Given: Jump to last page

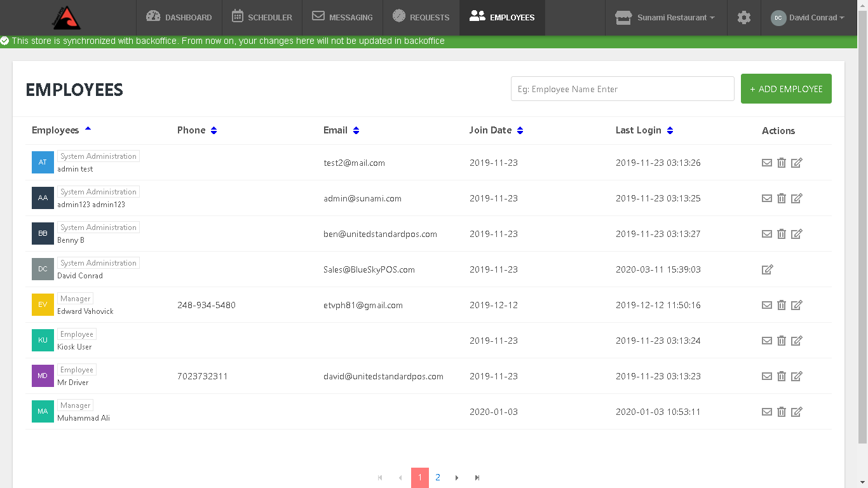Looking at the screenshot, I should pos(477,478).
